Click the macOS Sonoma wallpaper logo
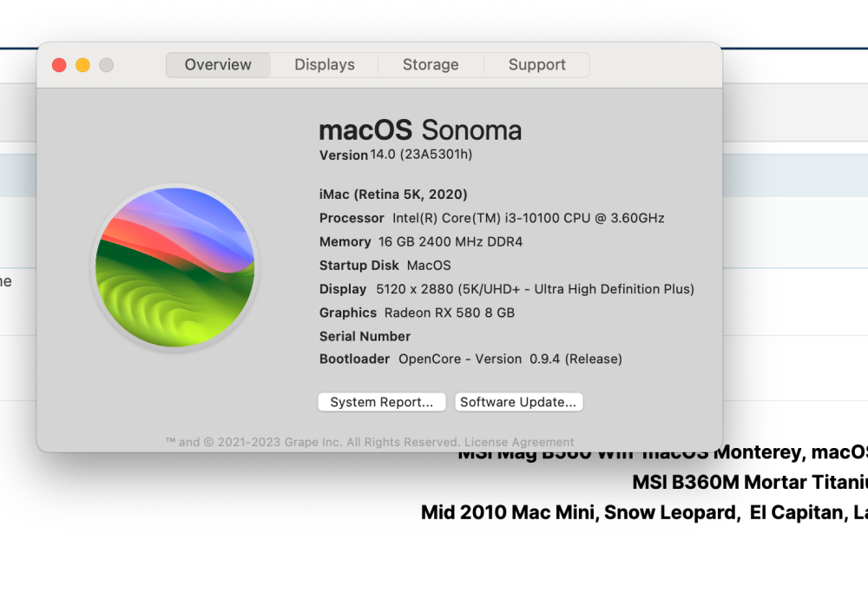The height and width of the screenshot is (606, 868). 175,267
